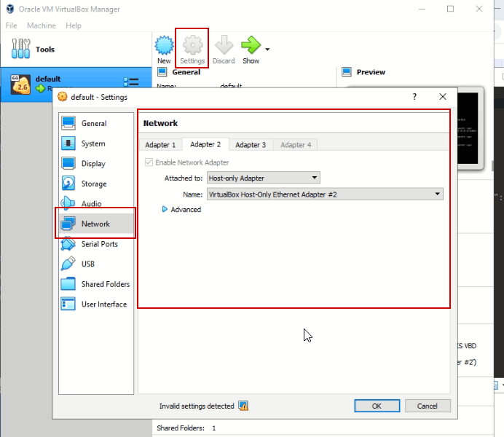Open Storage settings category
The width and height of the screenshot is (504, 437).
click(x=96, y=184)
